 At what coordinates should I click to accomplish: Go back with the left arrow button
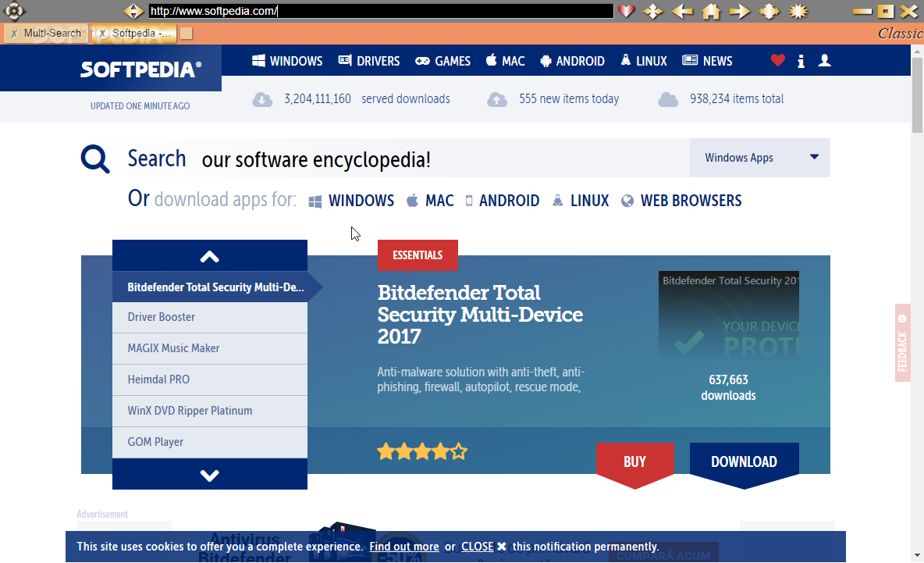[x=682, y=11]
